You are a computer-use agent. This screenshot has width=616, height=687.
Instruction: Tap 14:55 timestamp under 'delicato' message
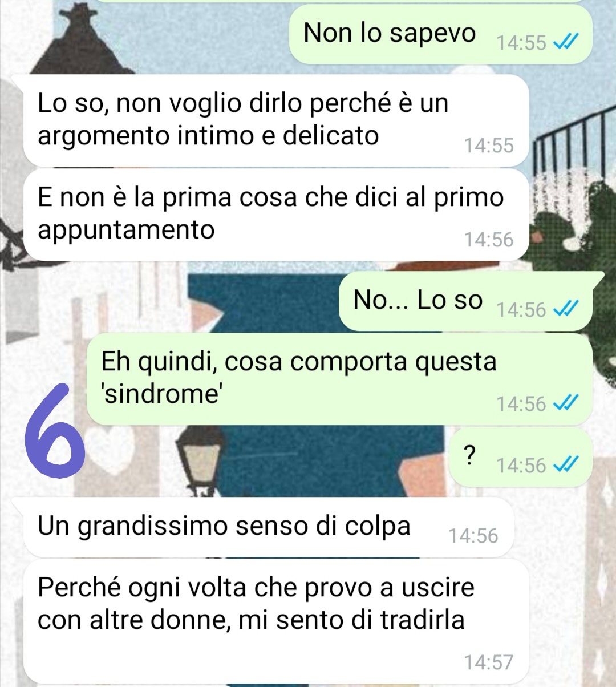coord(489,146)
